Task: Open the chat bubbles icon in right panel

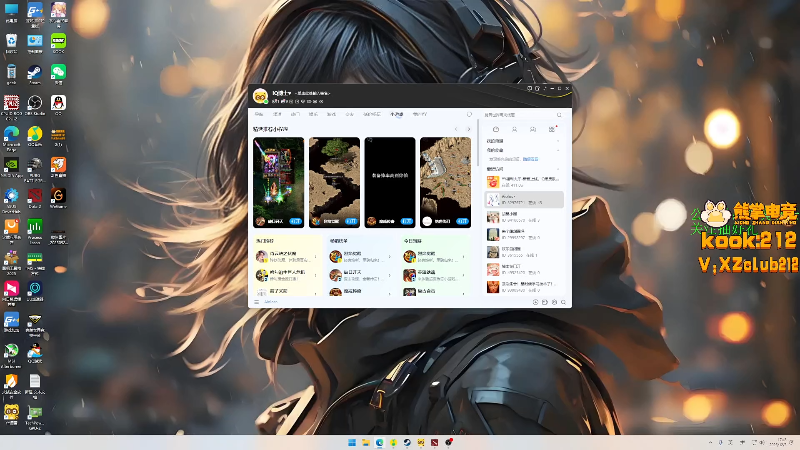Action: (533, 130)
